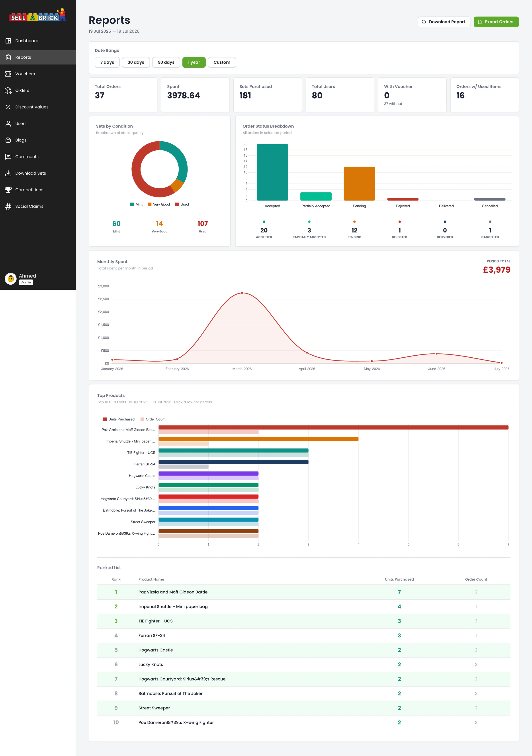Open the Batmobile: Pursuit of The Joker row
Viewport: 532px width, 756px height.
tap(304, 693)
